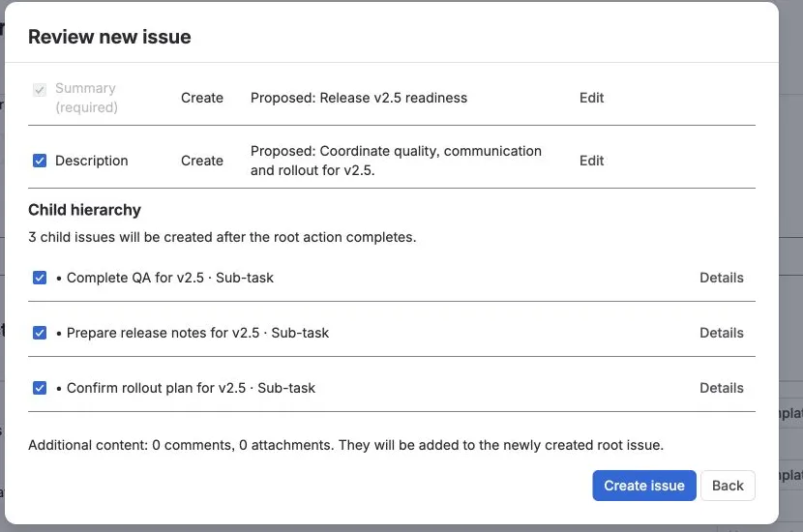Image resolution: width=803 pixels, height=532 pixels.
Task: Click the 'Create' action in Summary row
Action: point(202,98)
